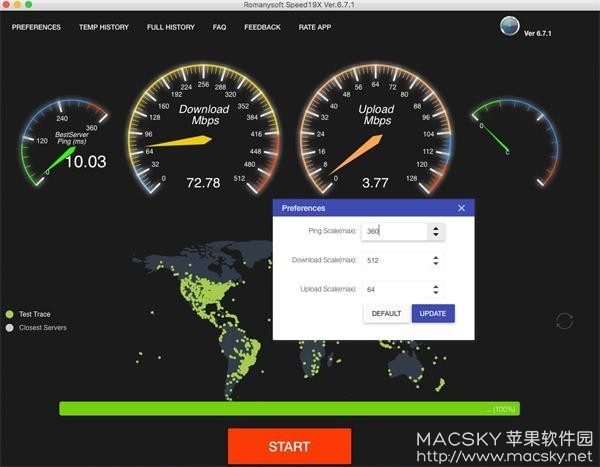Image resolution: width=600 pixels, height=467 pixels.
Task: Click the BestServer Ping gauge
Action: pos(64,142)
